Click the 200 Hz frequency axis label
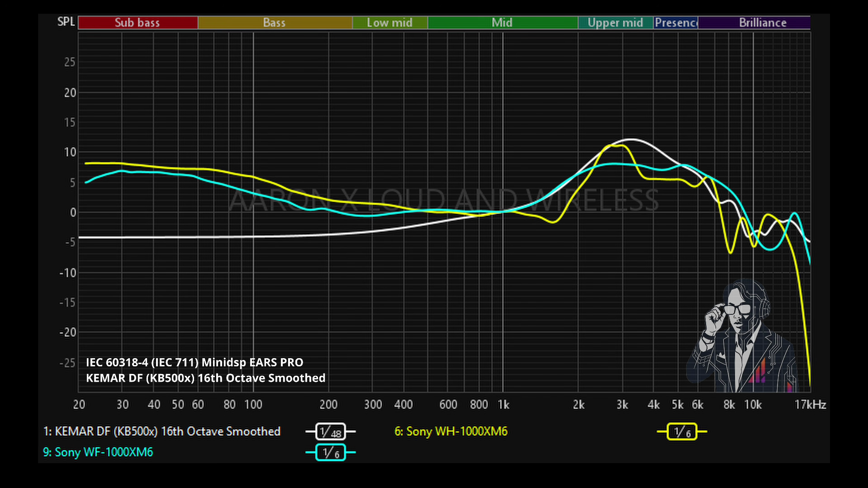The image size is (868, 488). [x=328, y=404]
